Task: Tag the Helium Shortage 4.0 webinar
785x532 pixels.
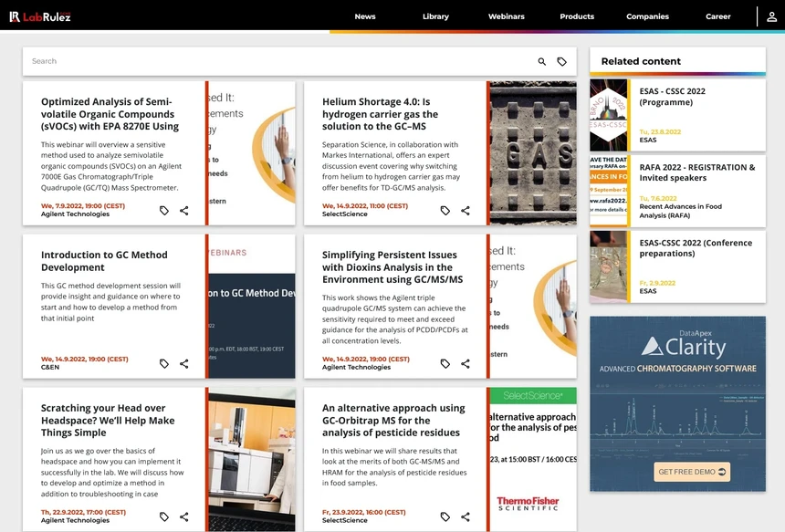Action: pyautogui.click(x=445, y=211)
